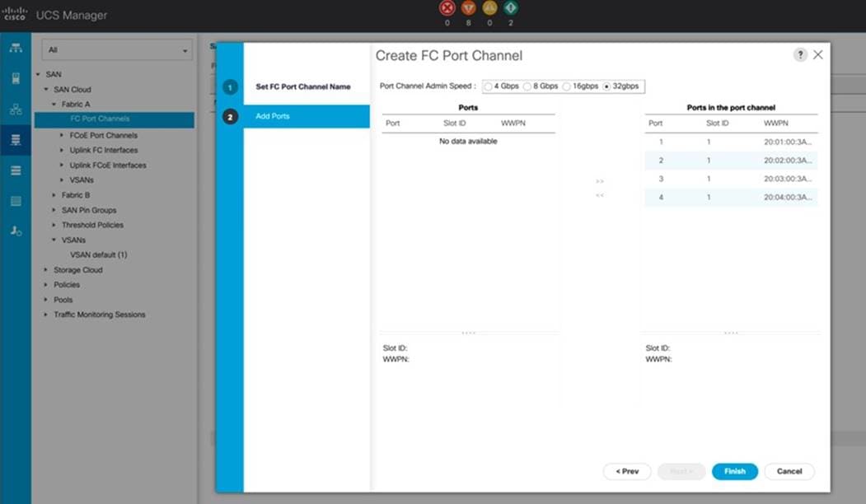Screen dimensions: 866x504
Task: Select port 4 row in port channel
Action: pyautogui.click(x=731, y=197)
